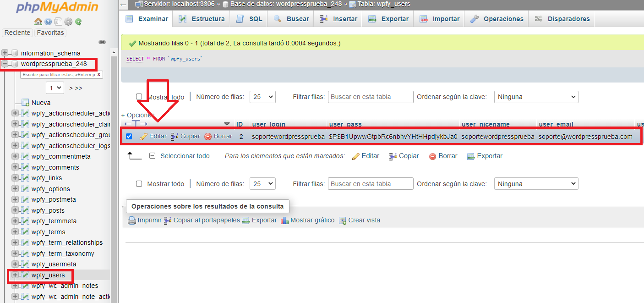The image size is (644, 303).
Task: Open the phpMyAdmin documentation help icon
Action: click(48, 22)
